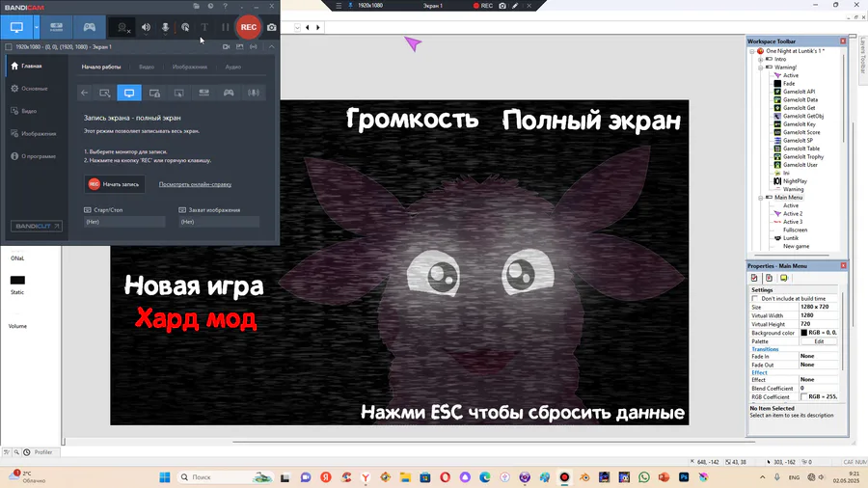Open Посмотреть онлайн-справку link
The height and width of the screenshot is (488, 868).
[x=195, y=184]
